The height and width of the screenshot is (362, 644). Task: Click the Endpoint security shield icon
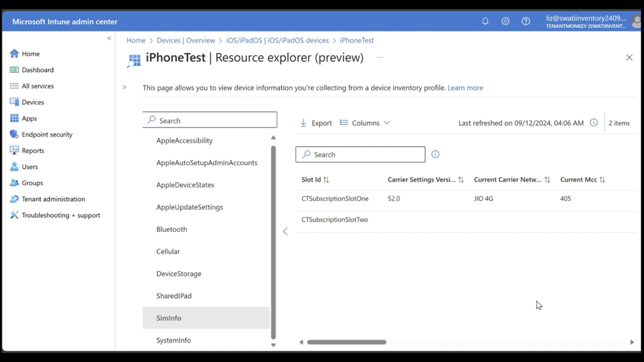[x=14, y=134]
